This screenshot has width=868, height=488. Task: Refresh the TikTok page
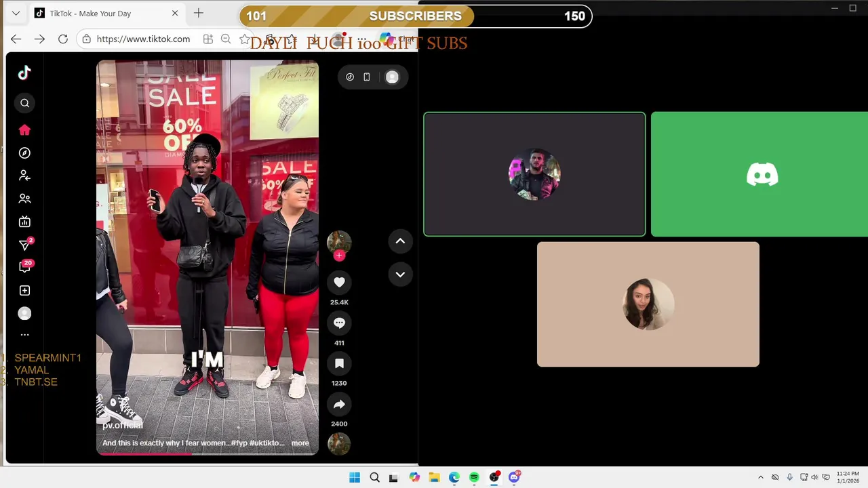coord(63,39)
